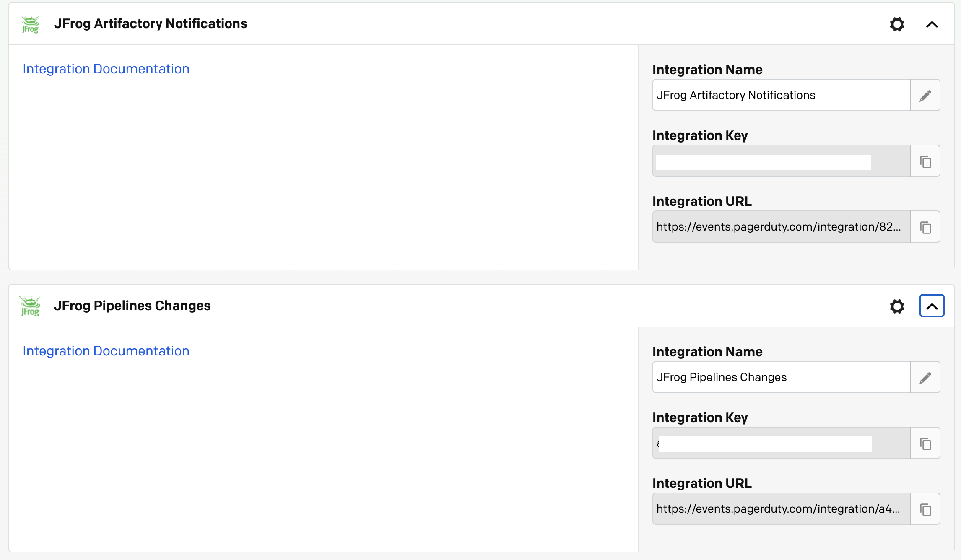Click the JFrog logo beside Pipelines Changes

coord(30,306)
